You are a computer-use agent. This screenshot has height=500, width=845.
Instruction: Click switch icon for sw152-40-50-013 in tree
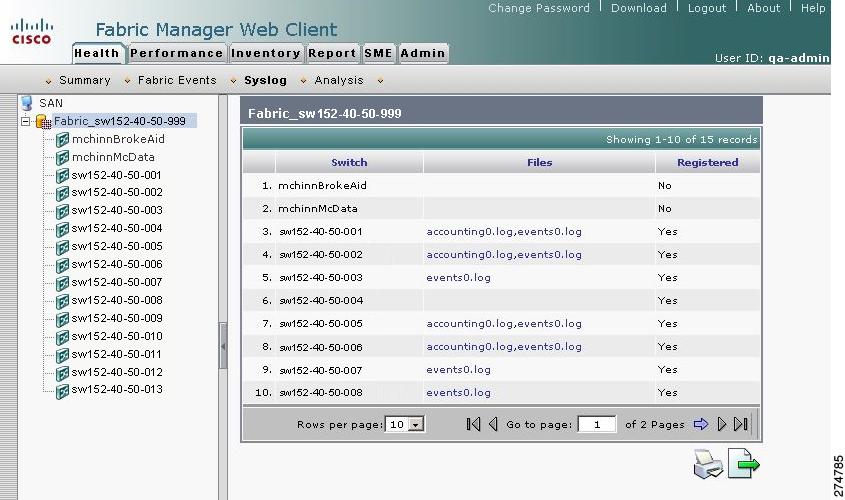(x=62, y=390)
